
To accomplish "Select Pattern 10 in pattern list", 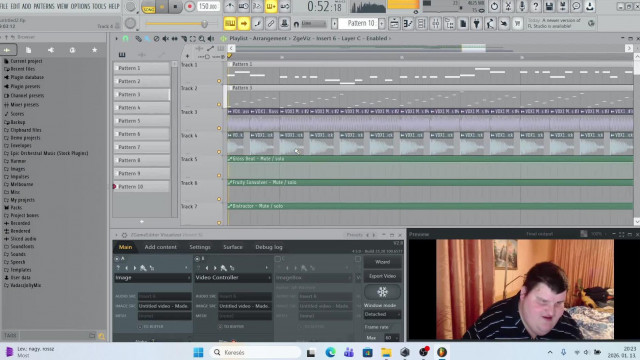I will [x=141, y=187].
